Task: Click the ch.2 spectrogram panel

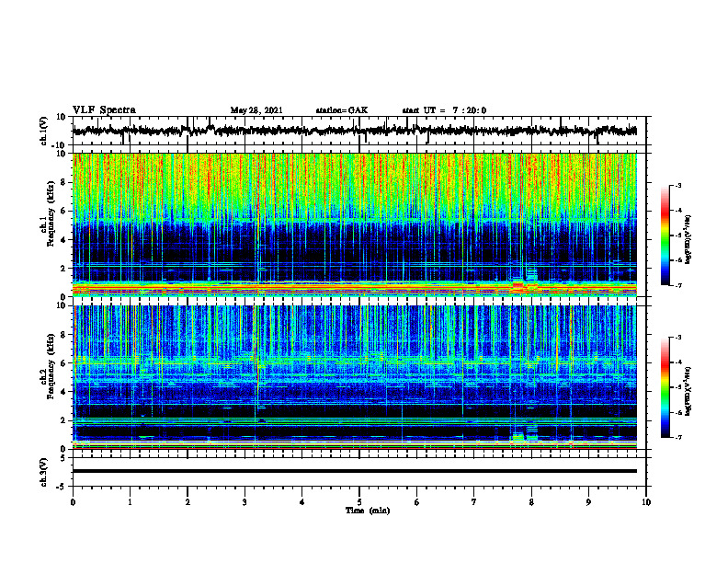Action: coord(354,377)
